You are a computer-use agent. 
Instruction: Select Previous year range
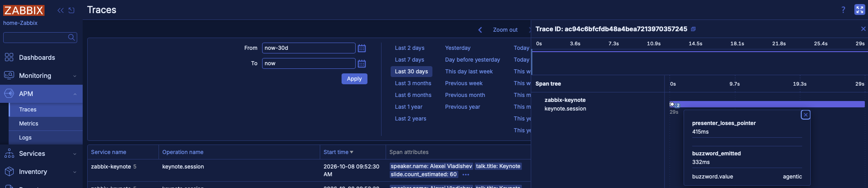tap(462, 107)
